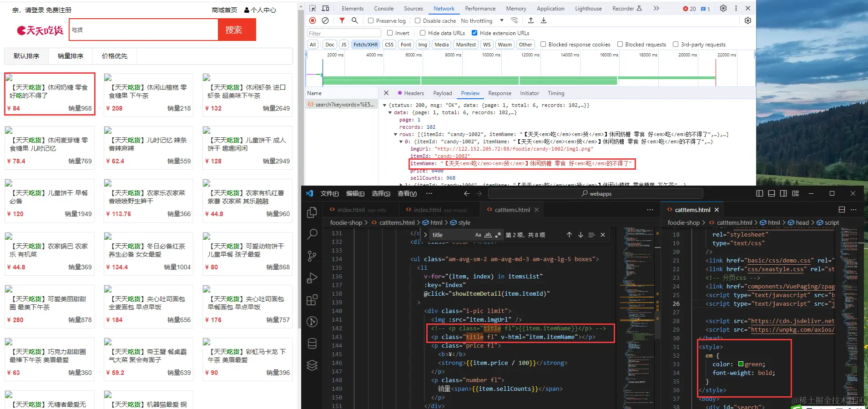Image resolution: width=868 pixels, height=409 pixels.
Task: Open the main DevTools settings gear
Action: (x=723, y=8)
